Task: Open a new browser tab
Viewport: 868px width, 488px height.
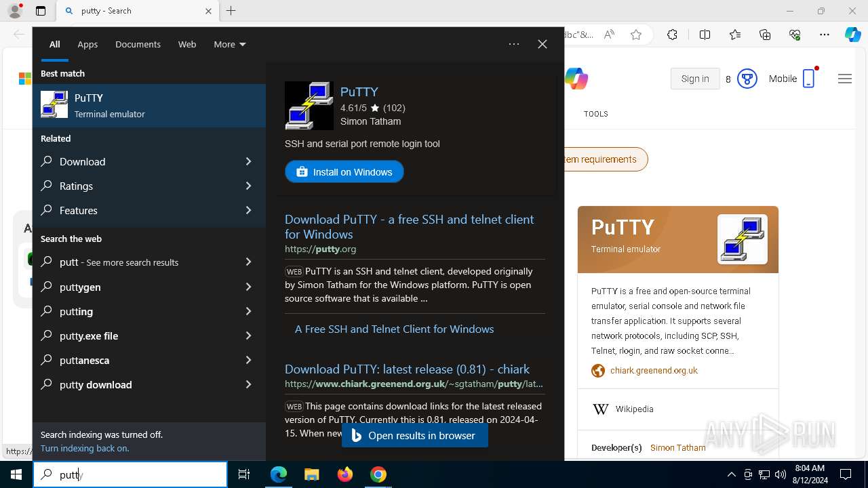Action: [x=231, y=11]
